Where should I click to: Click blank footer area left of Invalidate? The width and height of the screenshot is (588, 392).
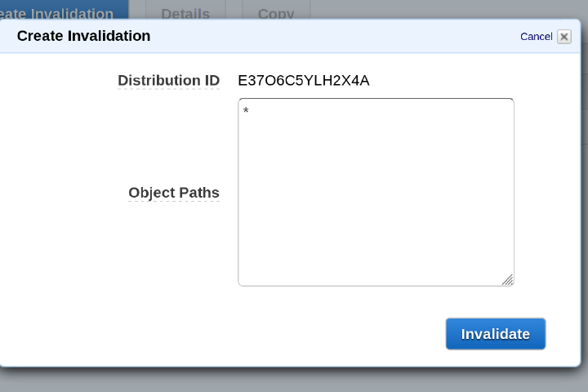[x=245, y=334]
